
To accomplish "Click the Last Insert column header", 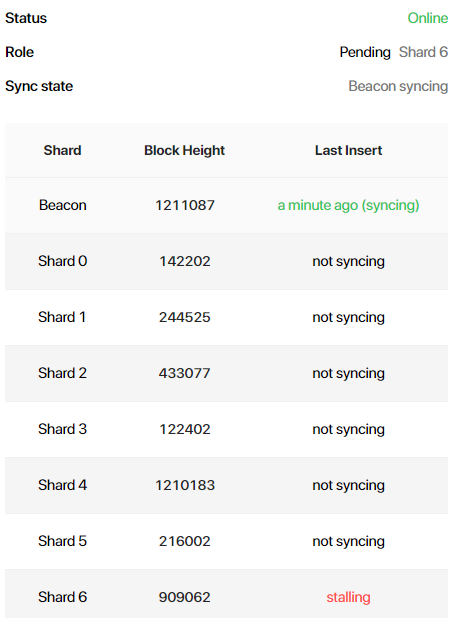I will [x=348, y=150].
